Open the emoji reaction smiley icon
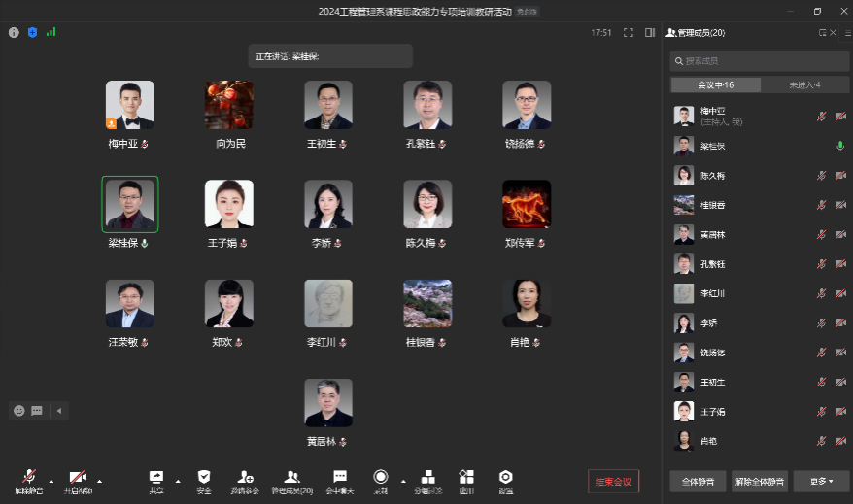 pos(18,411)
